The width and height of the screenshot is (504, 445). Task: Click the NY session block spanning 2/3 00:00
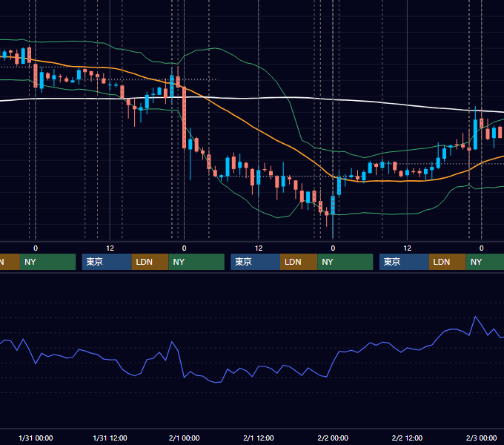pyautogui.click(x=485, y=262)
